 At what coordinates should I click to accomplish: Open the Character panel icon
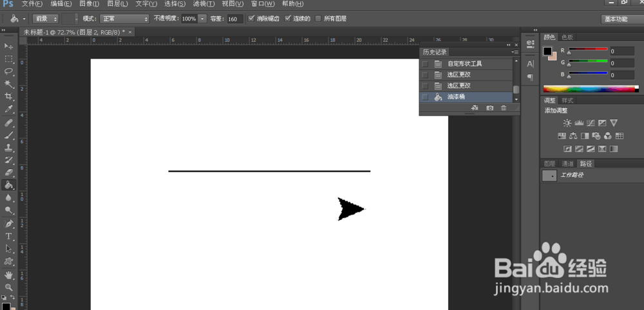(x=530, y=64)
